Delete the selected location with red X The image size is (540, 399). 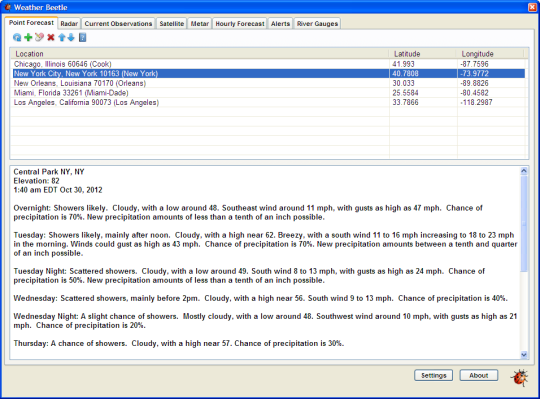pyautogui.click(x=51, y=37)
